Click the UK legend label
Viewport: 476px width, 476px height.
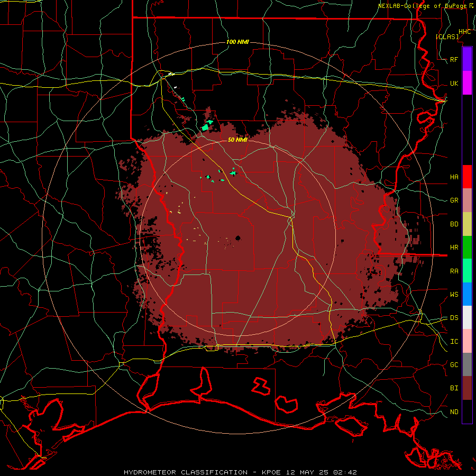(454, 83)
